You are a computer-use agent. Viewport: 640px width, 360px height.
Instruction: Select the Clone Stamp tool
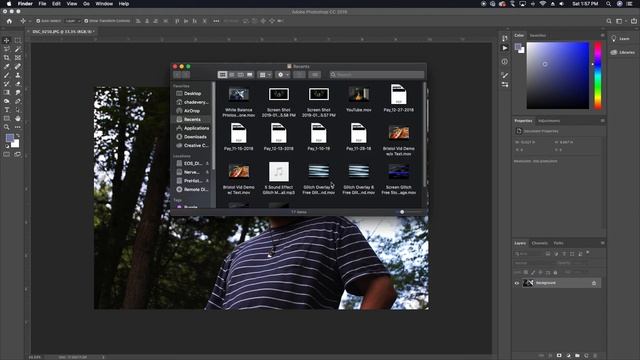coord(18,75)
